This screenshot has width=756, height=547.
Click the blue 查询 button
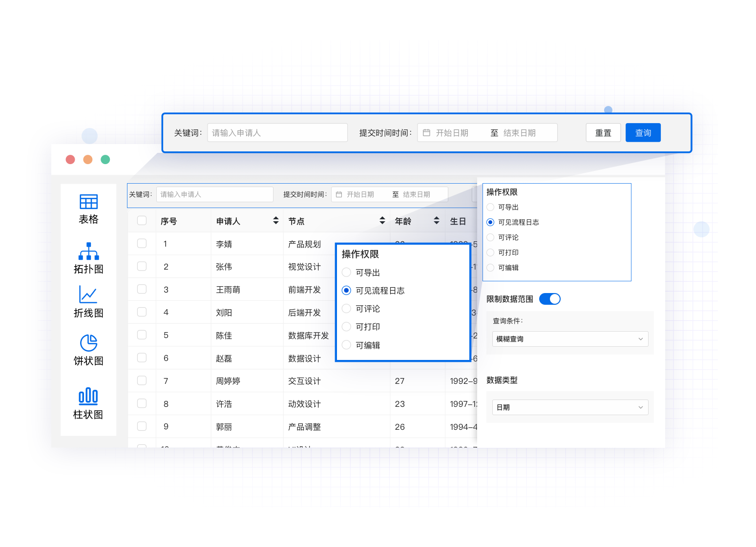pos(643,133)
